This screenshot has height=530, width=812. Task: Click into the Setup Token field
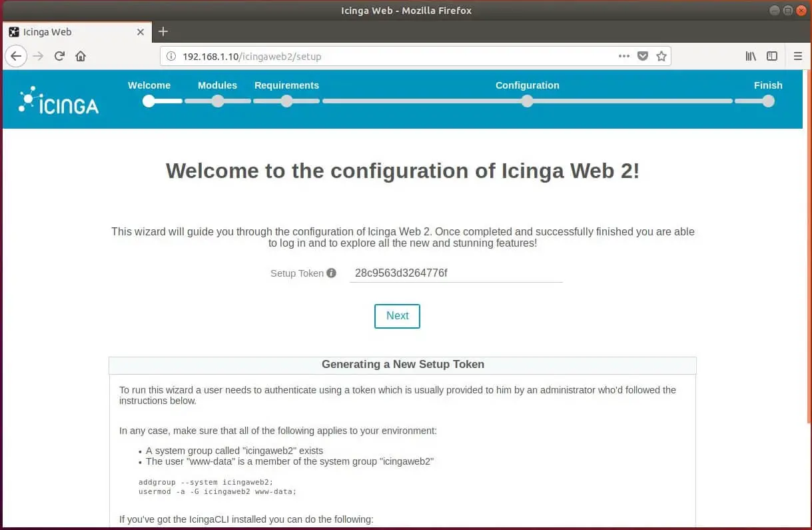[x=456, y=273]
